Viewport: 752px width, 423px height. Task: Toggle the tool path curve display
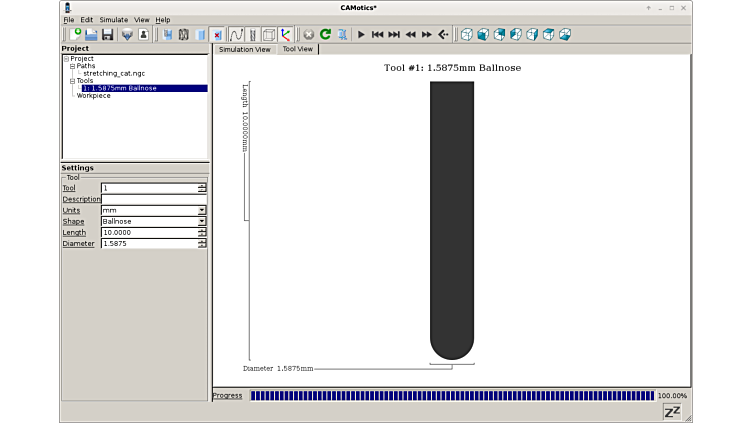(236, 34)
